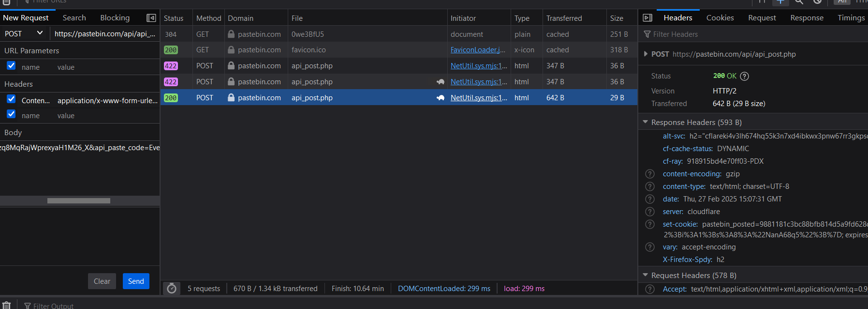
Task: Collapse the Response Headers section
Action: (645, 123)
